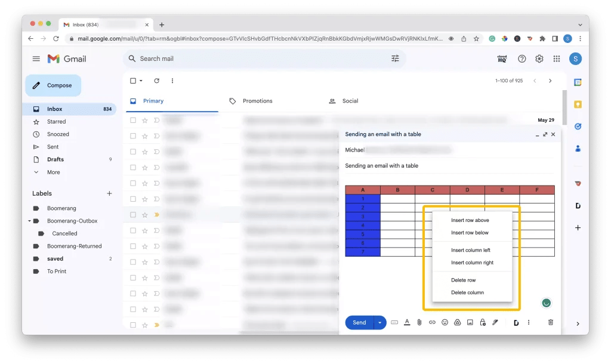Open the Insert link tool
Image resolution: width=611 pixels, height=364 pixels.
point(431,322)
